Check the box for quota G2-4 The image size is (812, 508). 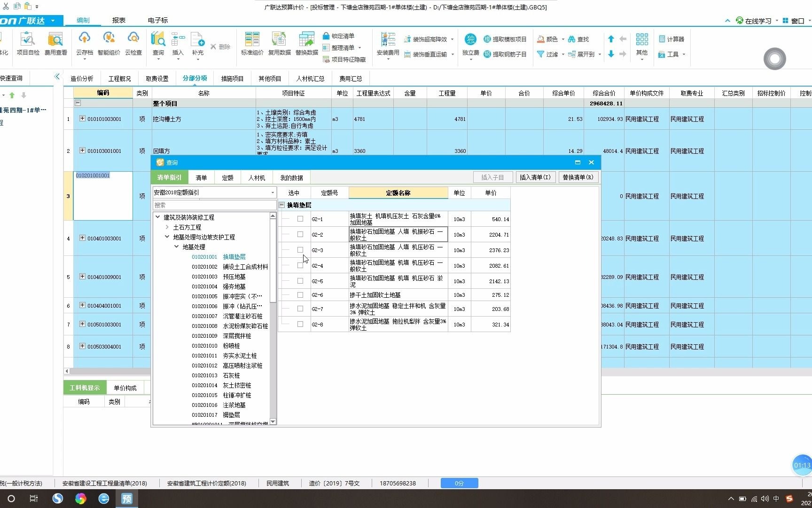click(x=300, y=265)
